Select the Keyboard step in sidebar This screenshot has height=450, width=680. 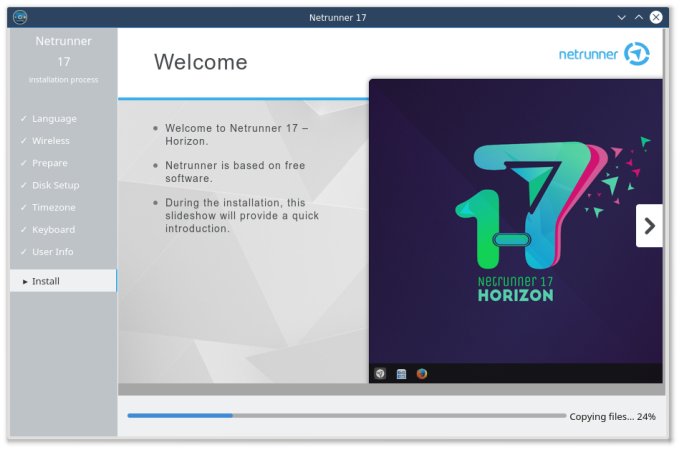click(x=53, y=229)
